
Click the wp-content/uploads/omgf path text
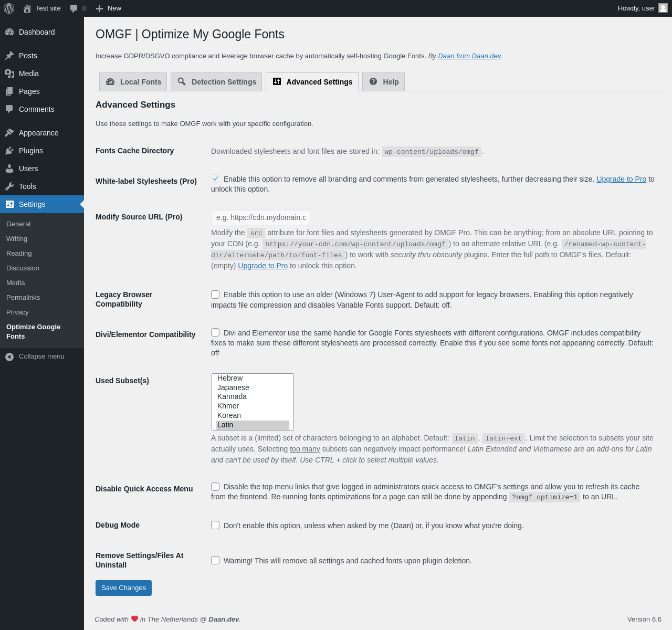[x=432, y=152]
